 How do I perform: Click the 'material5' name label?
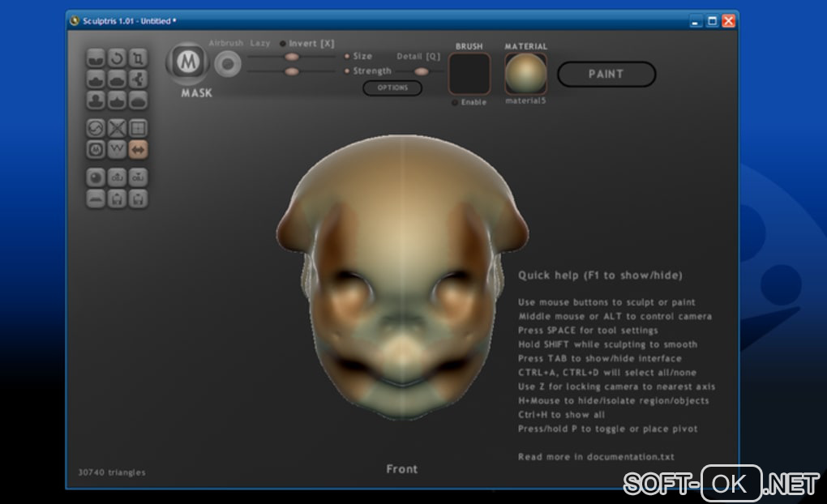point(526,100)
